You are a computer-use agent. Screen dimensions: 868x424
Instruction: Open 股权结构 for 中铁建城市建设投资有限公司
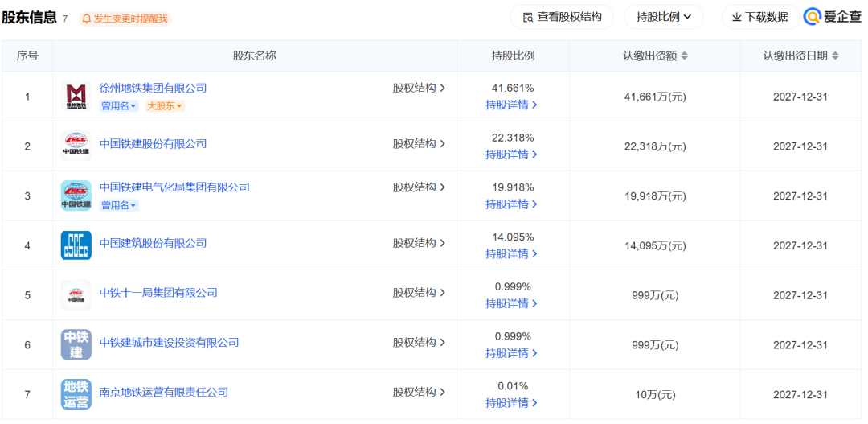click(x=419, y=343)
